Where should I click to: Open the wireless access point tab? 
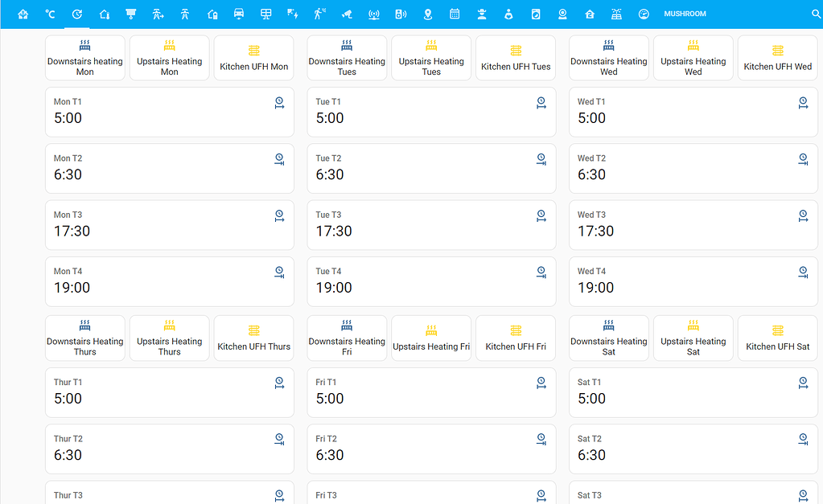pos(374,14)
